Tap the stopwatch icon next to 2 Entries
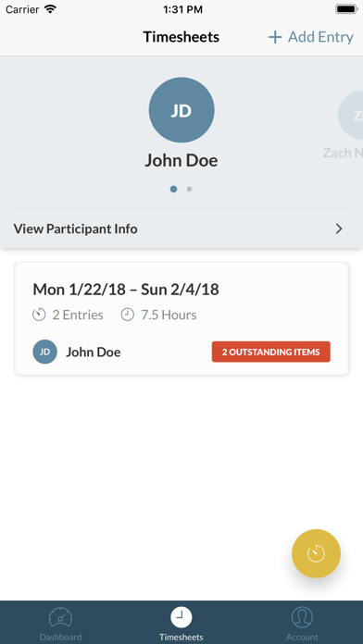This screenshot has height=644, width=363. click(39, 315)
